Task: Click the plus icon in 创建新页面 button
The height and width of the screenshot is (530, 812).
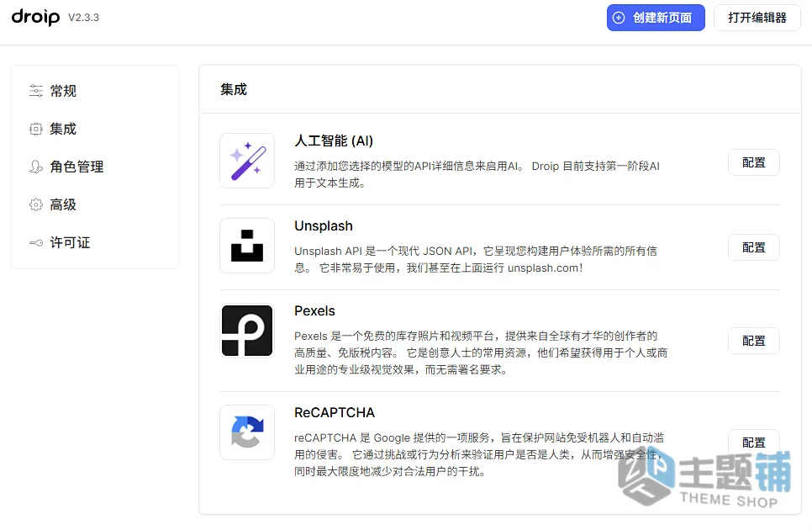Action: [x=619, y=18]
